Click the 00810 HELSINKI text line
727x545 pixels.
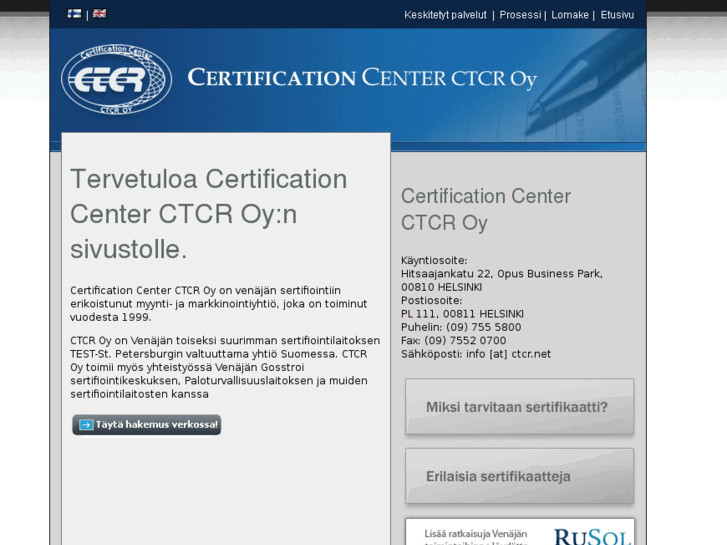(441, 287)
